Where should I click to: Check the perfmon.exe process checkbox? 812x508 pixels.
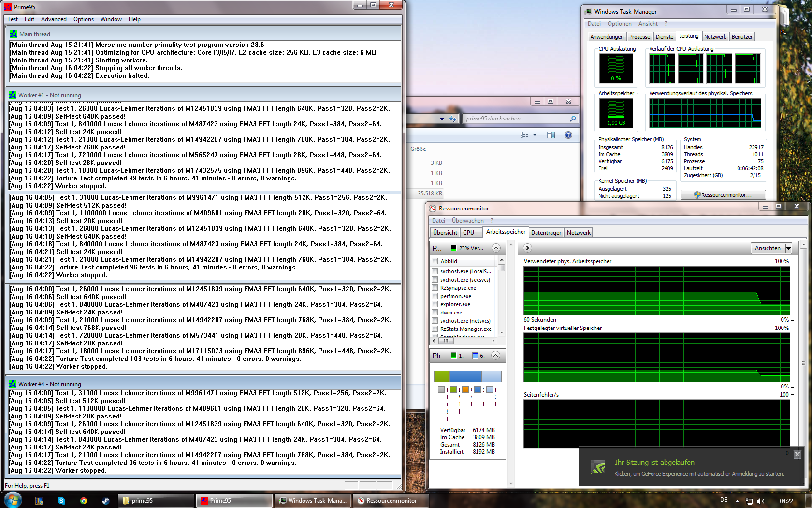(435, 296)
